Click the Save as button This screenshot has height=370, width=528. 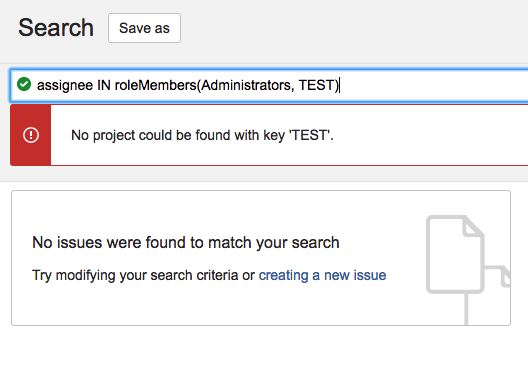(x=144, y=28)
